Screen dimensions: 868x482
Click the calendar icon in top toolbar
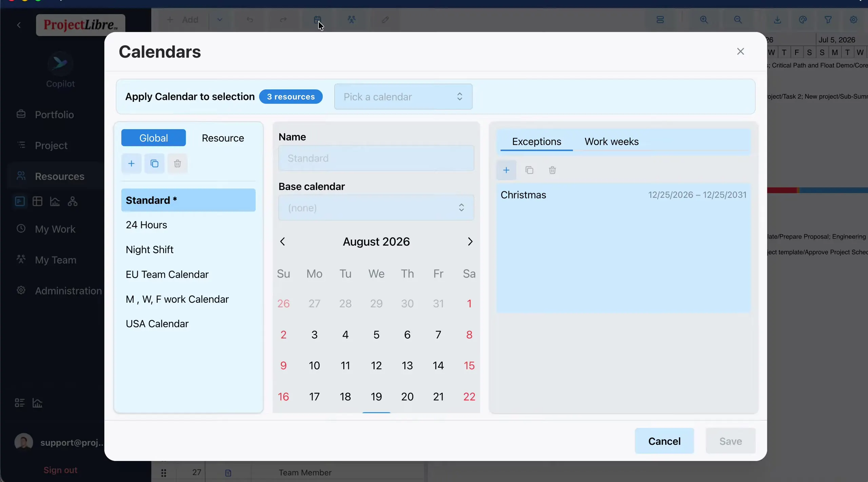click(x=317, y=20)
